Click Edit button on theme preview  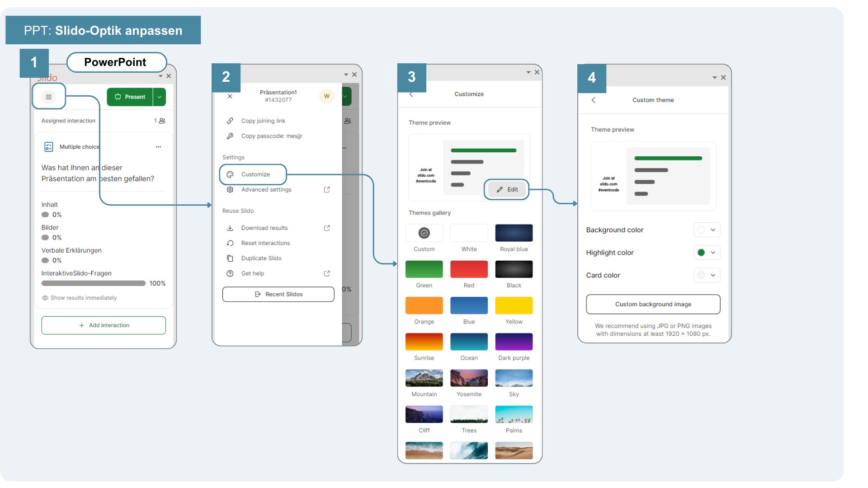coord(507,189)
